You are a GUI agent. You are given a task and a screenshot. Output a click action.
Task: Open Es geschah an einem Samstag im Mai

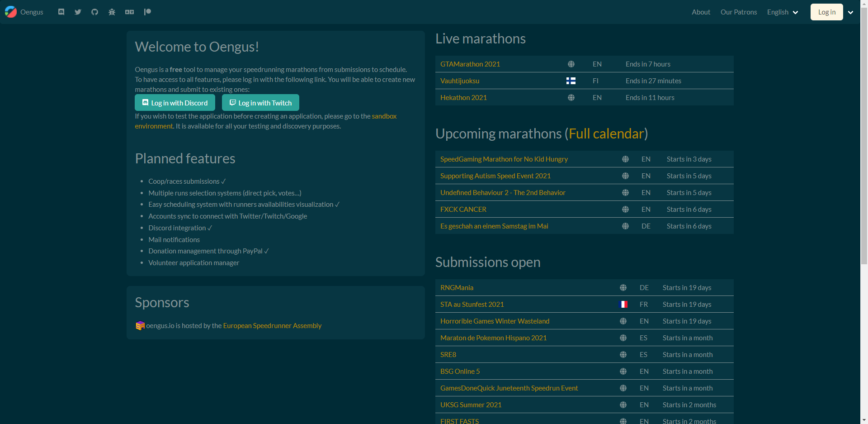(x=494, y=226)
